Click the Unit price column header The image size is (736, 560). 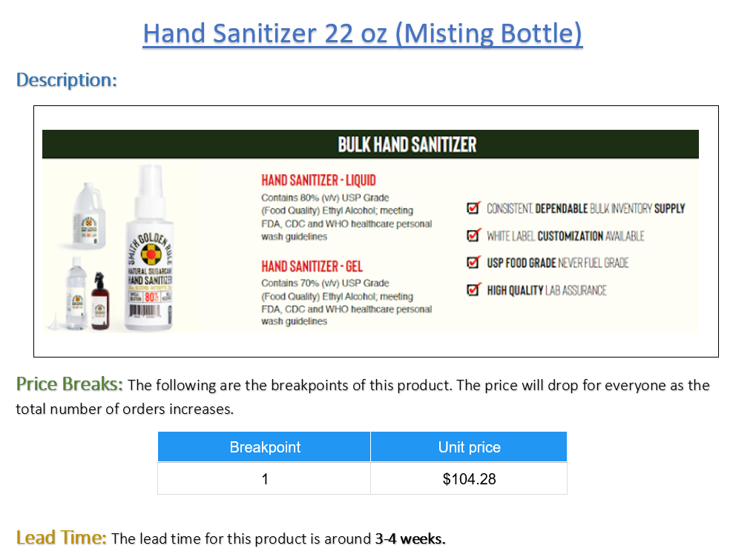pos(469,447)
